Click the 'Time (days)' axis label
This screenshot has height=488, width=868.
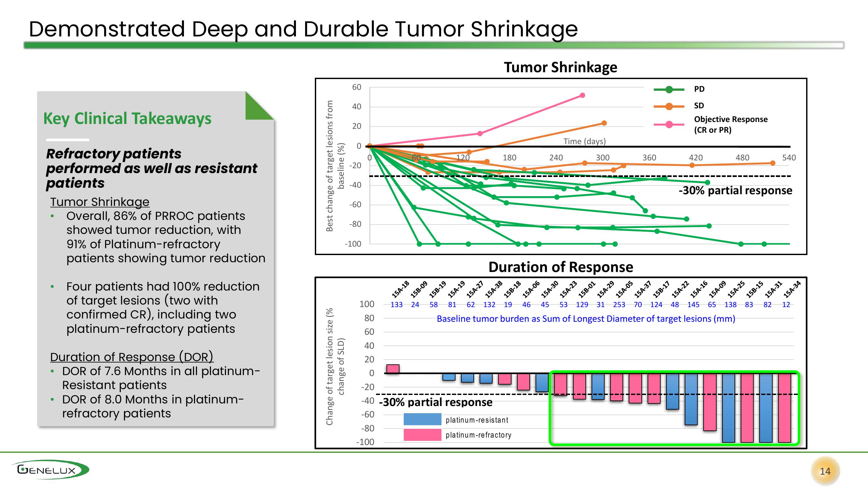[x=585, y=141]
